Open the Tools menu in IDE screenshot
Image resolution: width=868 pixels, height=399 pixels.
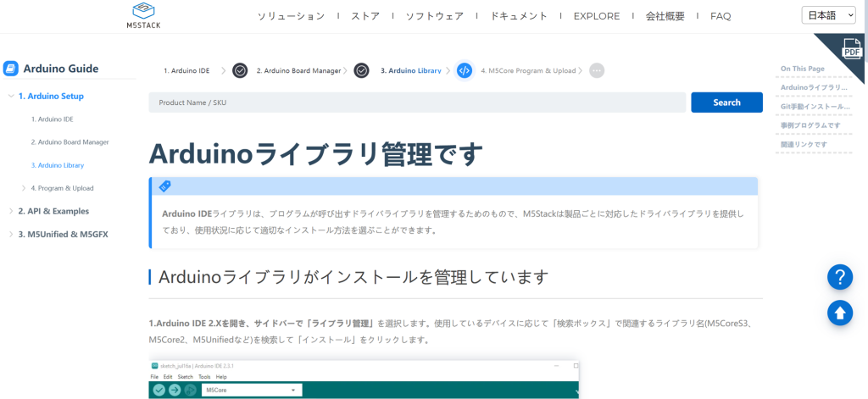click(x=204, y=377)
